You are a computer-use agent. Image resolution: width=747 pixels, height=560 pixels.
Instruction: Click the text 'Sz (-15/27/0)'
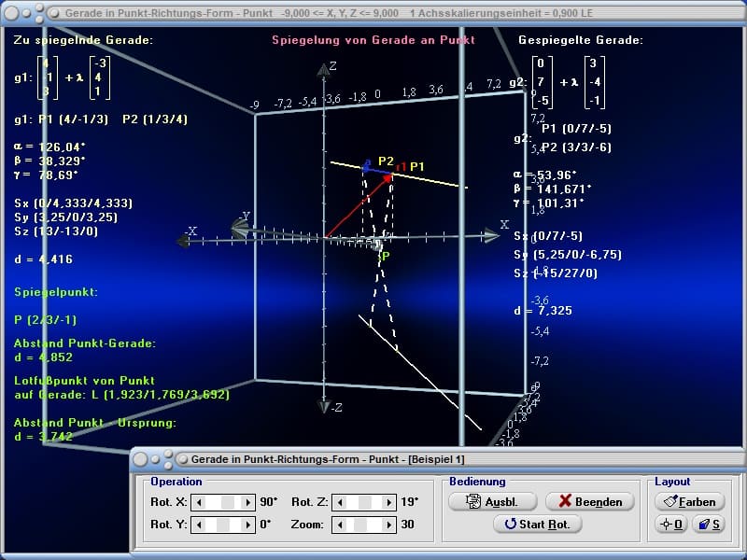click(x=556, y=273)
